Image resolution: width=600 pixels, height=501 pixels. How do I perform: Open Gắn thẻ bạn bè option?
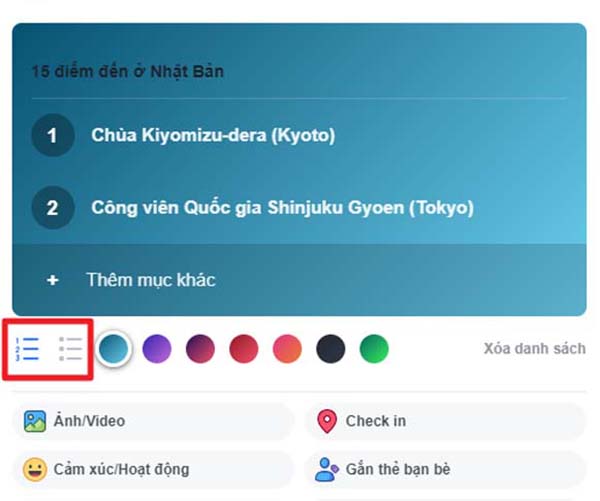pos(446,470)
